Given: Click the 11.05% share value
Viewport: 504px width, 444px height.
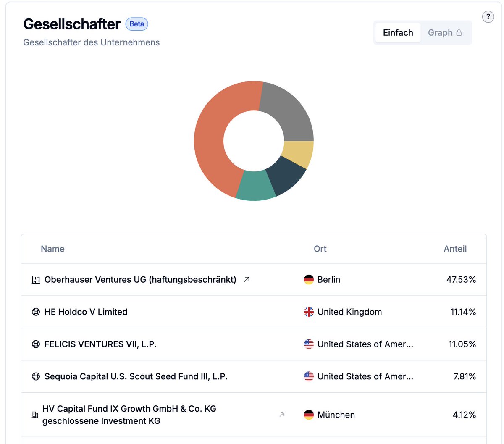Looking at the screenshot, I should tap(462, 344).
